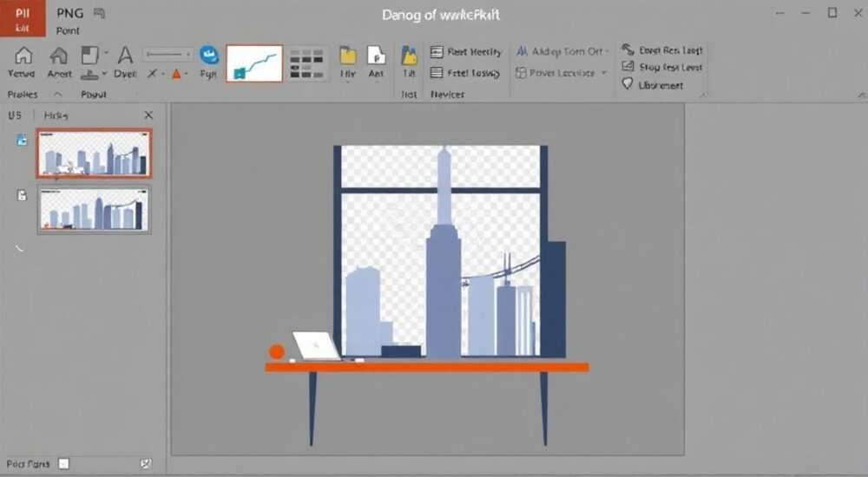Toggle the Stop Test Level checkbox option
The image size is (868, 477).
click(628, 67)
